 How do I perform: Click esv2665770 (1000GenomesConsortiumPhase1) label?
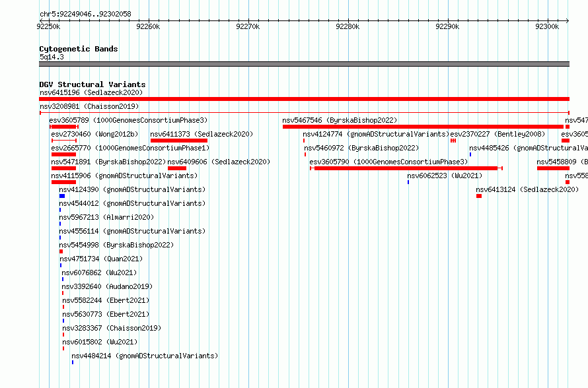click(x=130, y=148)
